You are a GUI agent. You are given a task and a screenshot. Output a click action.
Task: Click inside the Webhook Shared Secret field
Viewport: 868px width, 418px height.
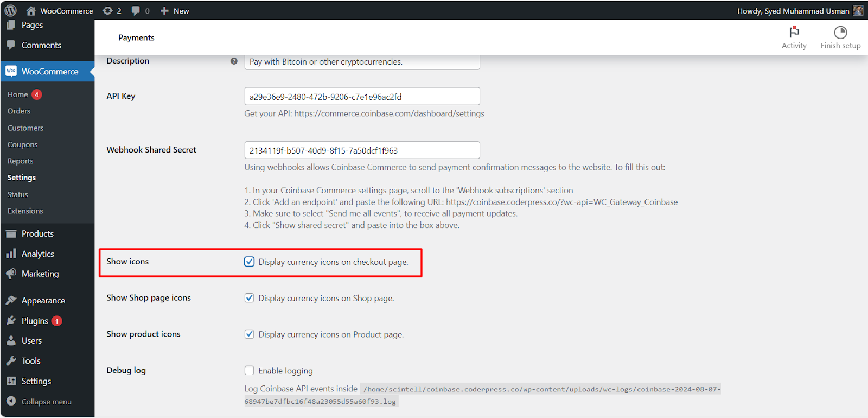(362, 150)
